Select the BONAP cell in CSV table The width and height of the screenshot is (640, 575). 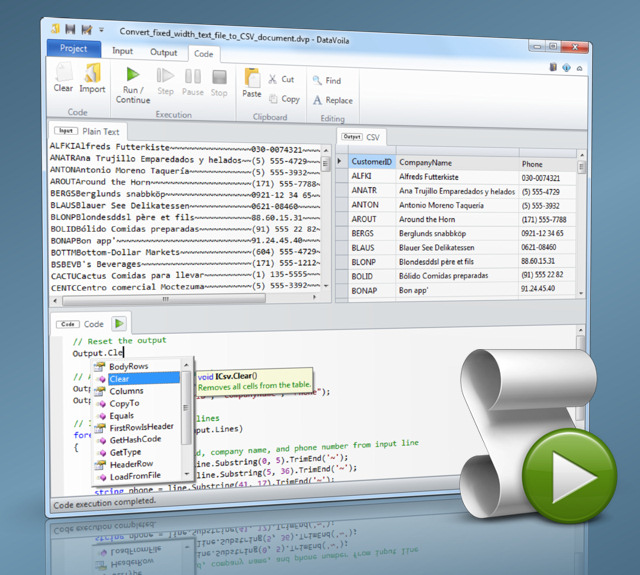(x=371, y=291)
